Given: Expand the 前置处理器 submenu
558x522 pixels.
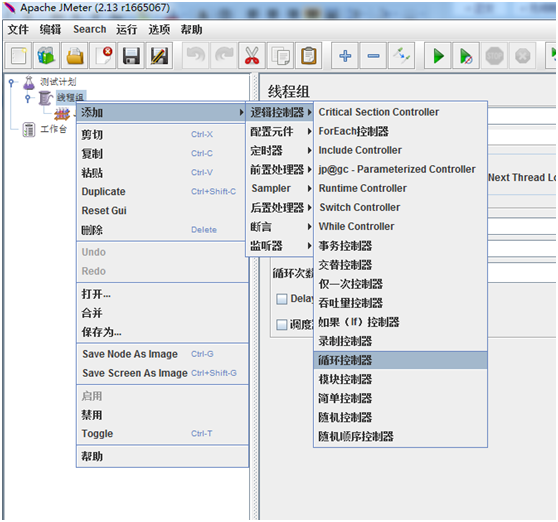Looking at the screenshot, I should coord(280,170).
